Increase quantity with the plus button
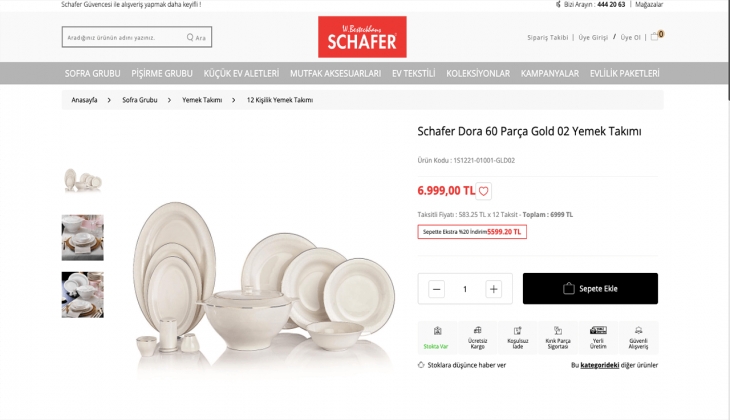This screenshot has width=730, height=420. click(x=493, y=289)
